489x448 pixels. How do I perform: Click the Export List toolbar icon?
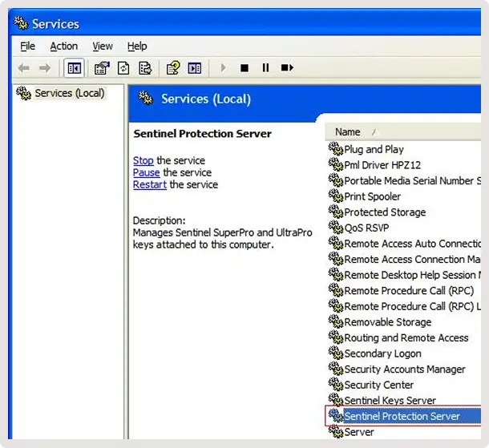pos(145,67)
